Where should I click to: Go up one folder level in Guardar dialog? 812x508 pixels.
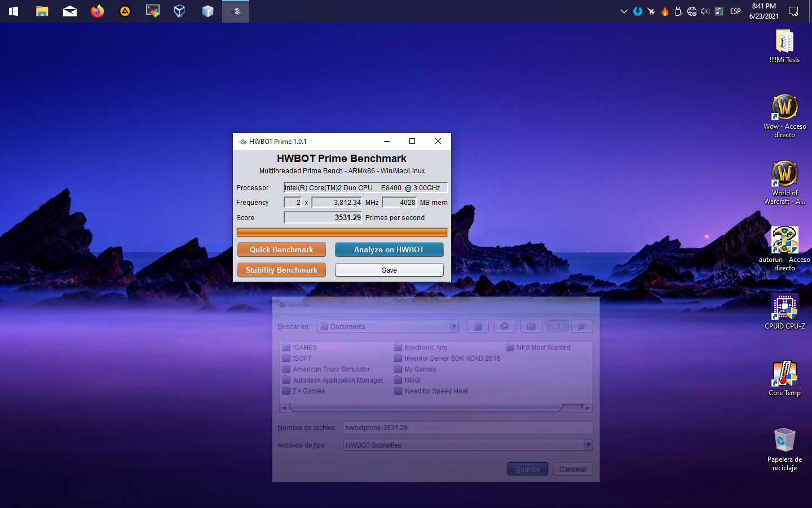click(x=478, y=326)
